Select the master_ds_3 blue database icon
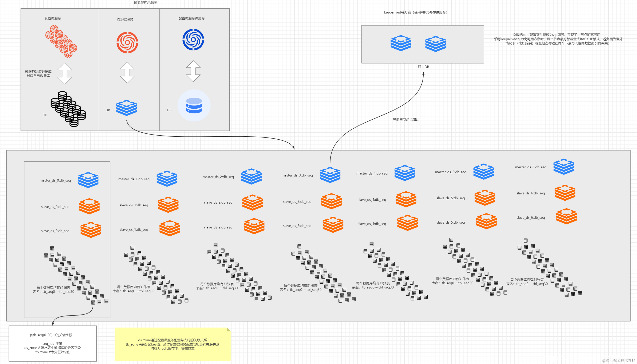This screenshot has height=364, width=637. pos(330,175)
